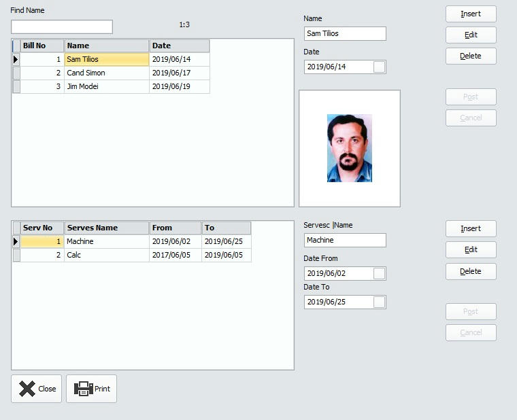Click the customer photo thumbnail
The width and height of the screenshot is (517, 420).
click(350, 148)
